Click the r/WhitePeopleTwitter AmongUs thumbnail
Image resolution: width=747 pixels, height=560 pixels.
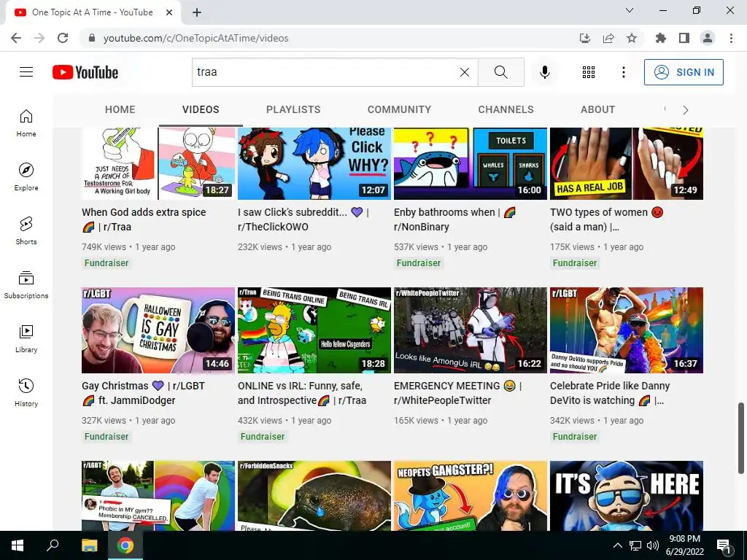(x=471, y=330)
